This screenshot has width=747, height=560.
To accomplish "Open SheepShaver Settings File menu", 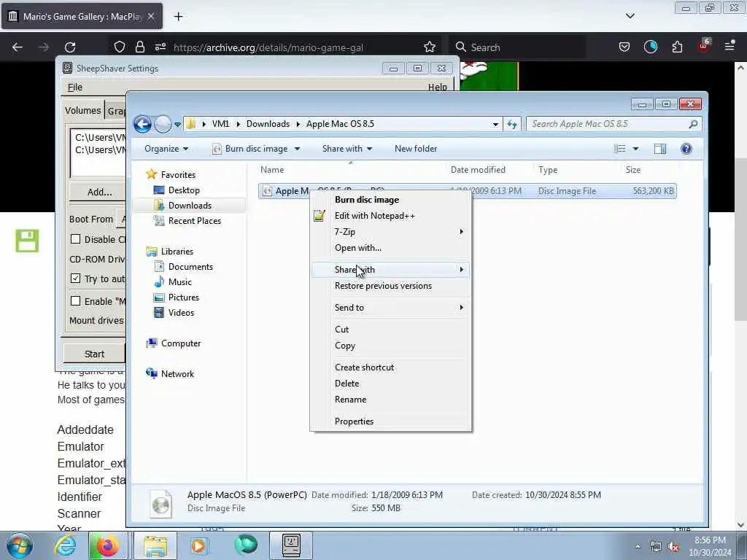I will [75, 87].
